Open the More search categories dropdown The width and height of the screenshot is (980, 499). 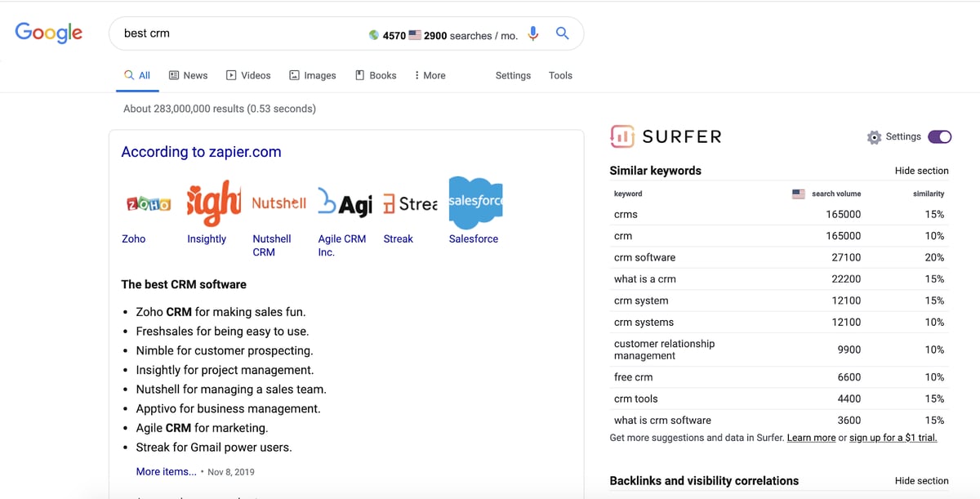tap(429, 74)
